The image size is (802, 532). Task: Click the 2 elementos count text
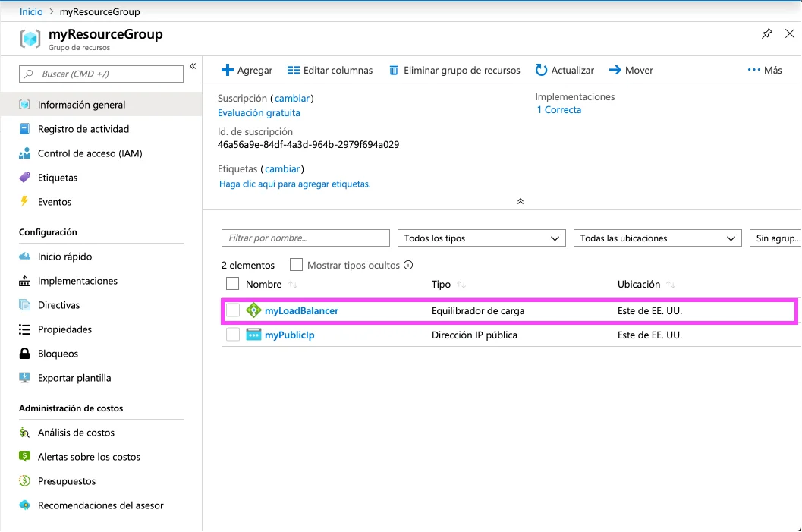point(248,265)
